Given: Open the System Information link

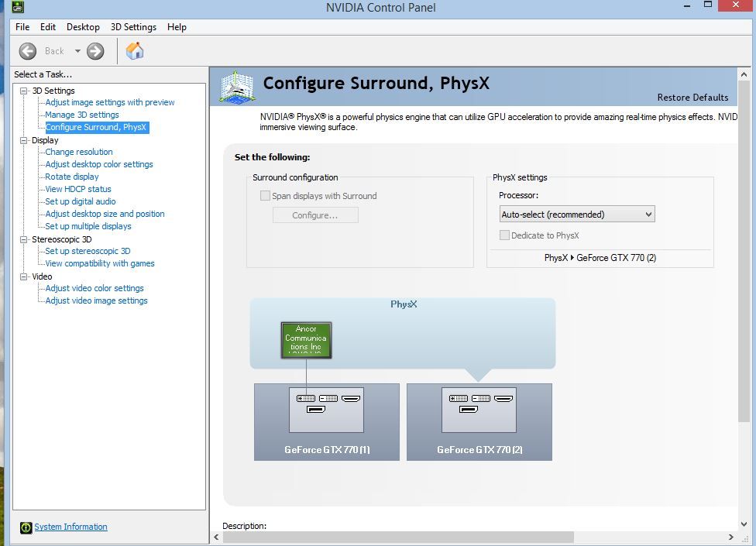Looking at the screenshot, I should pos(70,527).
